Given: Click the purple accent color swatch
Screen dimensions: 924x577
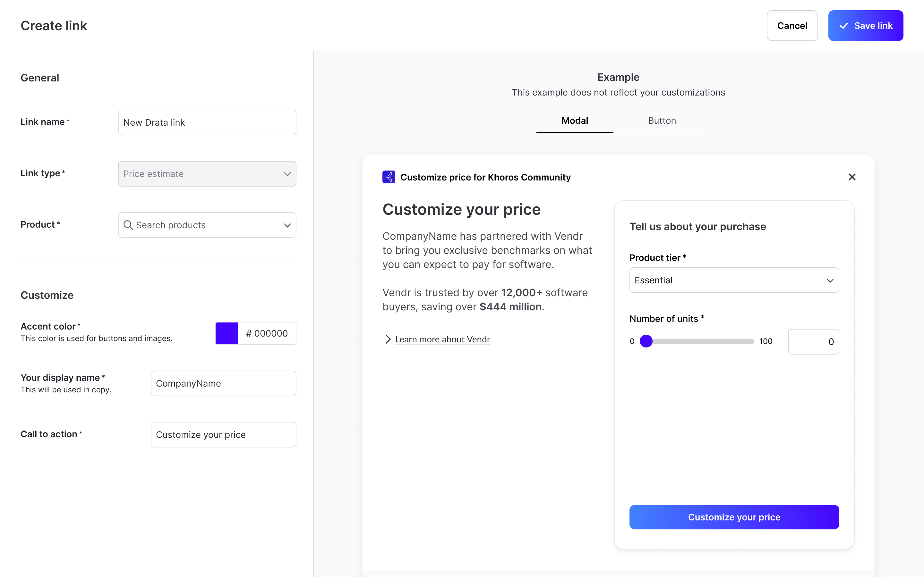Looking at the screenshot, I should [227, 333].
